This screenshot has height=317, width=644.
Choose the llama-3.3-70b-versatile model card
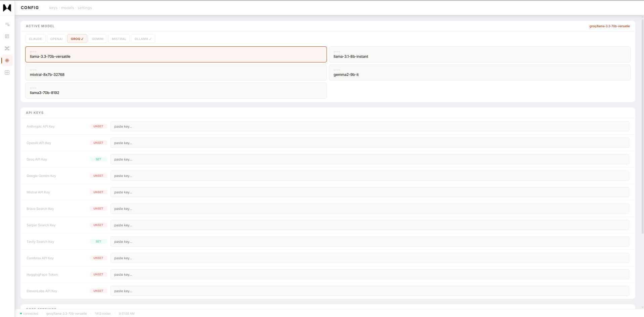(176, 54)
